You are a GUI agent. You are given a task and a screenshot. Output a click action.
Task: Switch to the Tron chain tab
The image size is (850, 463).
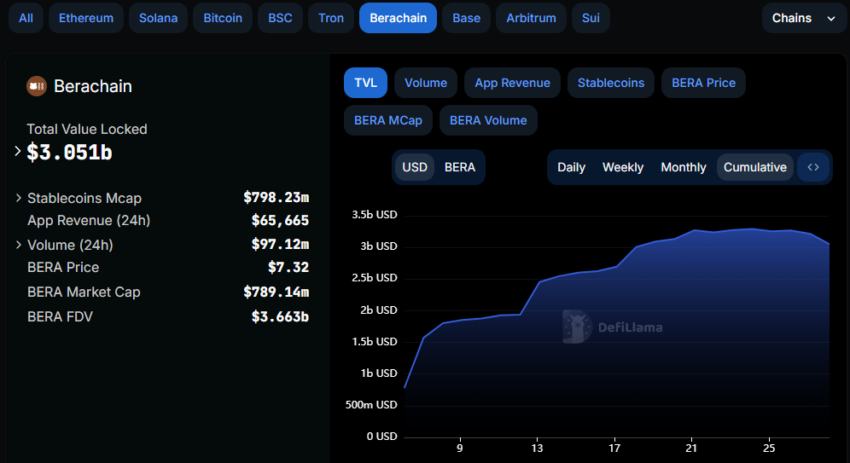(331, 18)
